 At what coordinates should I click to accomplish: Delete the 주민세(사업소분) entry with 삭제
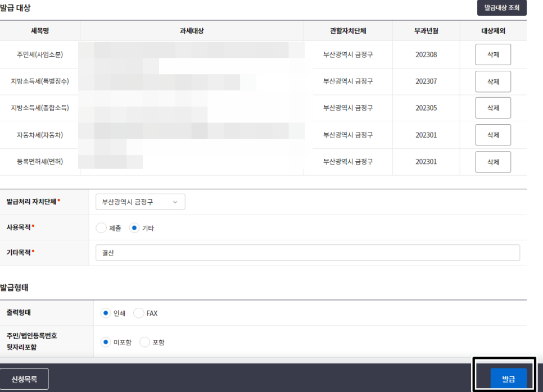click(492, 54)
